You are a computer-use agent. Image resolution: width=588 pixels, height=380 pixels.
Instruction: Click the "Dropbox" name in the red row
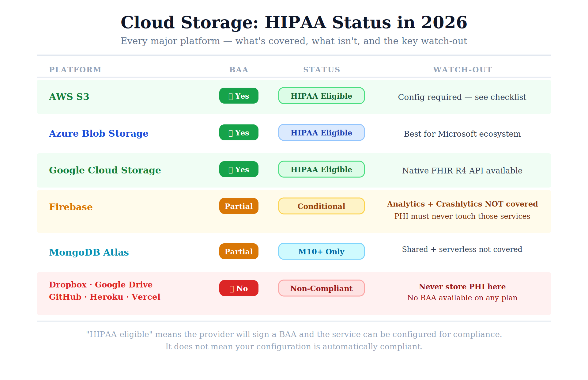point(68,285)
